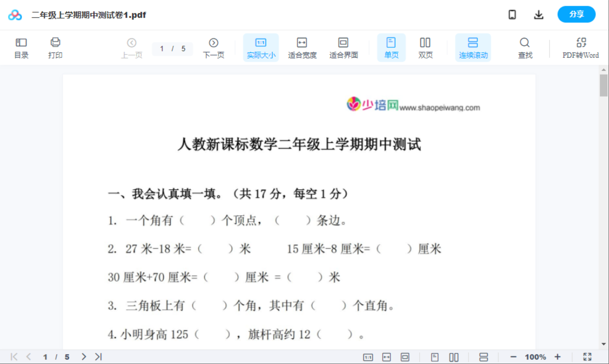Jump to last page using bottom-left skip icon
Viewport: 609px width, 364px height.
pyautogui.click(x=98, y=356)
